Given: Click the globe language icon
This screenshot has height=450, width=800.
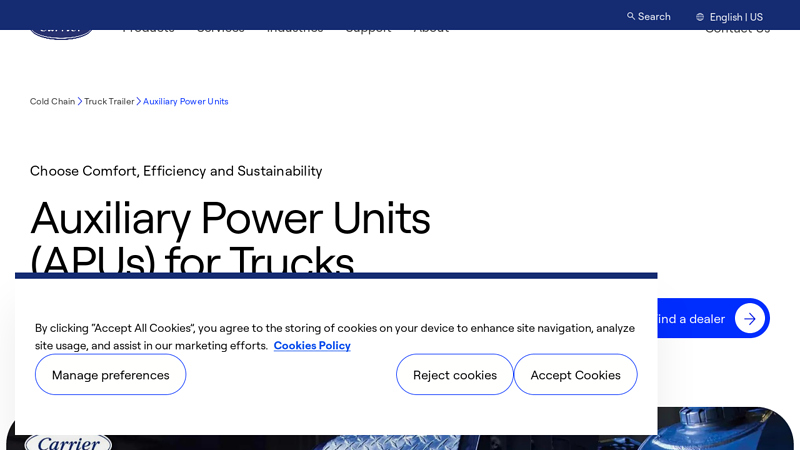Looking at the screenshot, I should tap(700, 17).
